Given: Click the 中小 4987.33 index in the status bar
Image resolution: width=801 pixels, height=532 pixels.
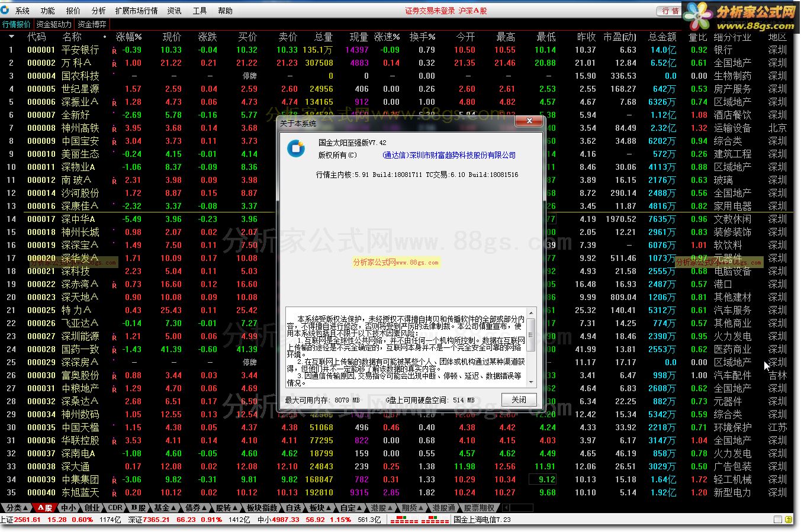Looking at the screenshot, I should point(278,520).
